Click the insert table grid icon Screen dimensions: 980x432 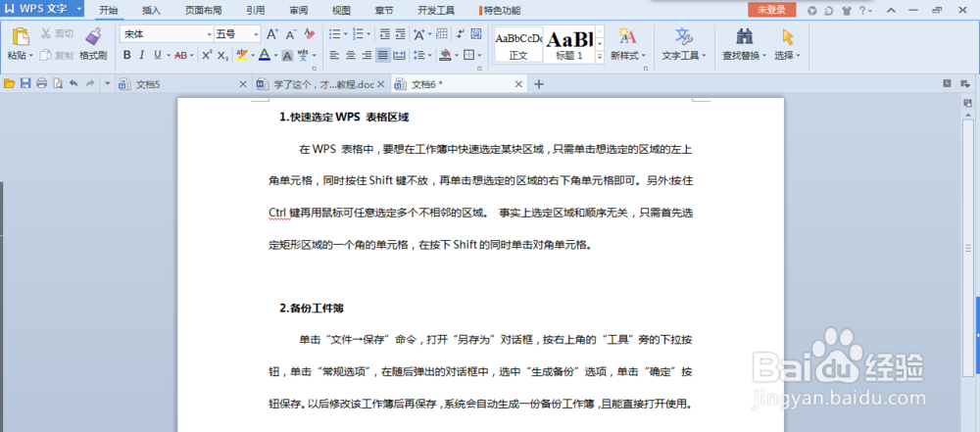pyautogui.click(x=442, y=33)
